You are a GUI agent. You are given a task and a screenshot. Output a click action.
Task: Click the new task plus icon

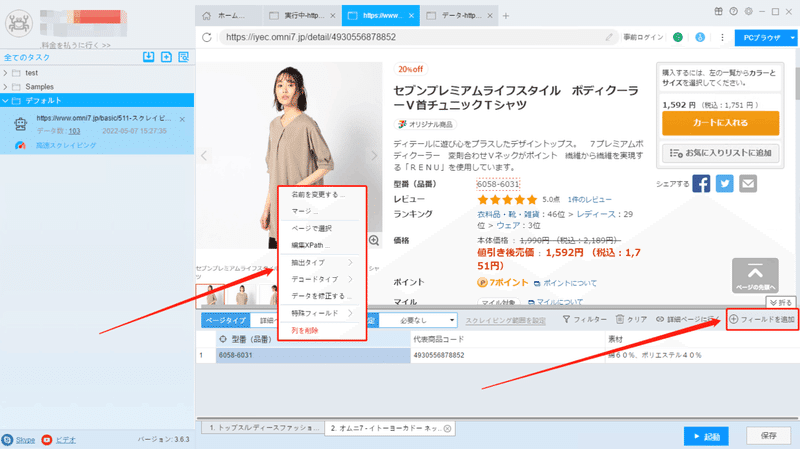point(166,57)
